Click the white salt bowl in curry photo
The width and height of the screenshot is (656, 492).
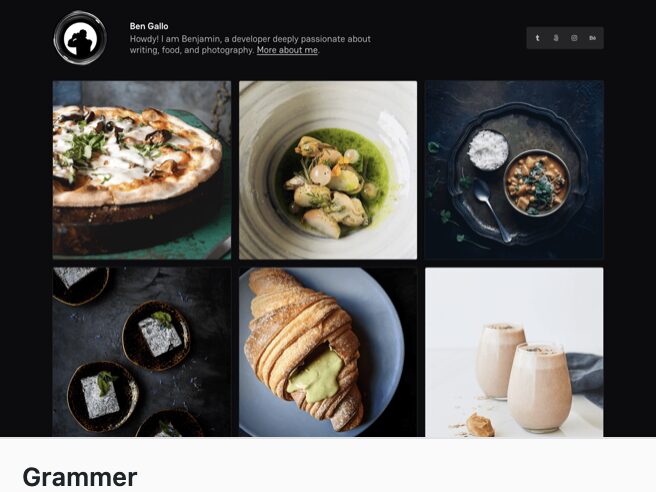coord(488,150)
